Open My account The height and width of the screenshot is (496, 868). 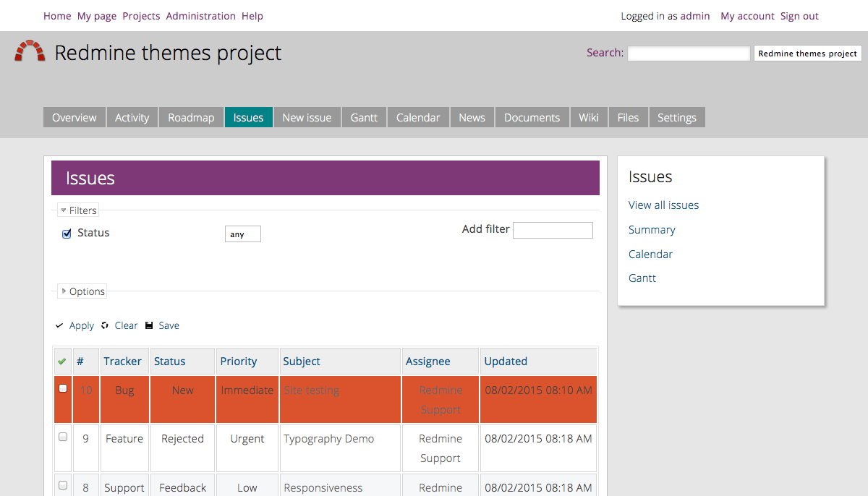click(x=747, y=16)
